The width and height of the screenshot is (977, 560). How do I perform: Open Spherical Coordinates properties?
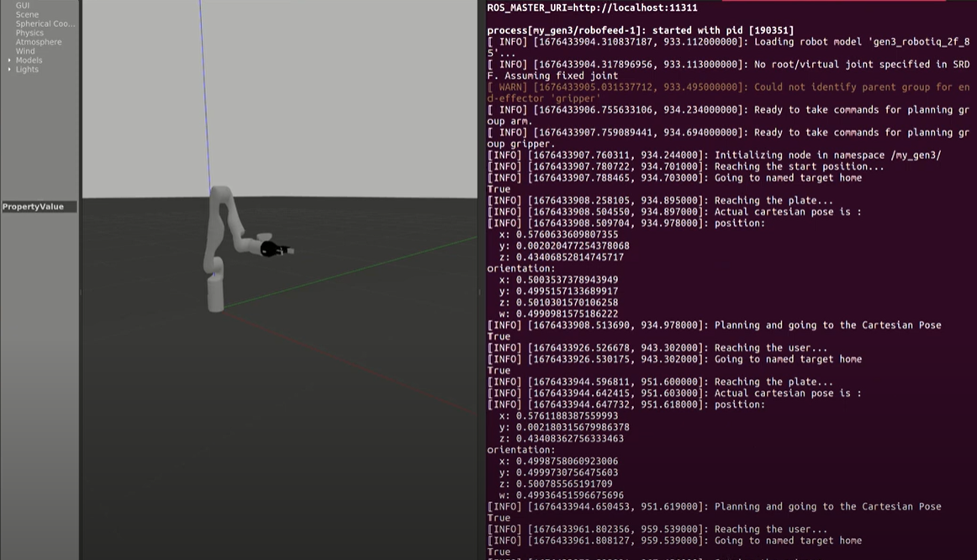45,24
